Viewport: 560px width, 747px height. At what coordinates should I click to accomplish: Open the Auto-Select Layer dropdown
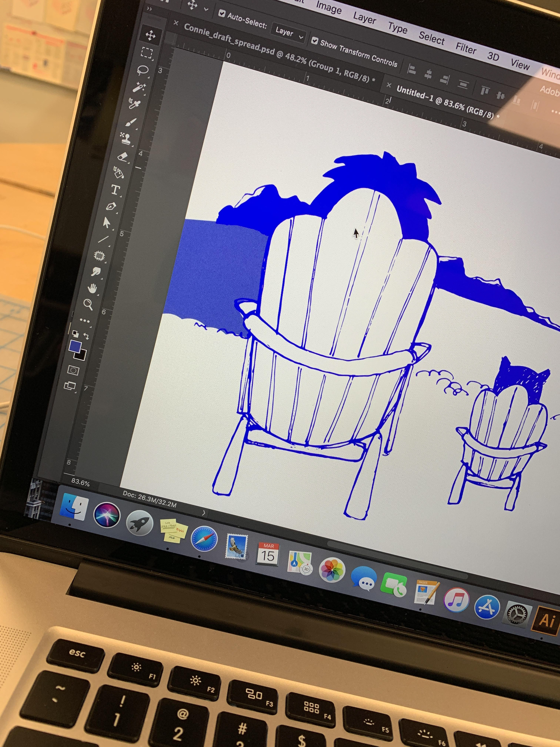point(289,33)
